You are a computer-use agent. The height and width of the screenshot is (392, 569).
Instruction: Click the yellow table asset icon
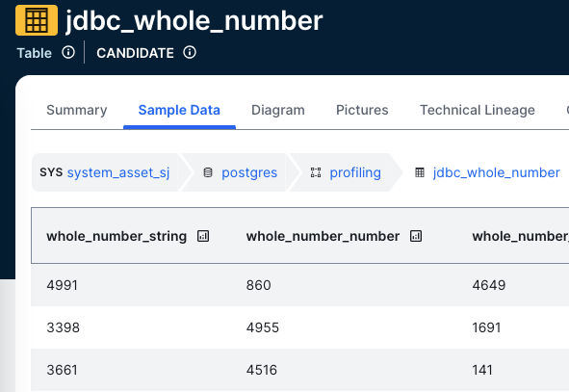click(x=37, y=20)
